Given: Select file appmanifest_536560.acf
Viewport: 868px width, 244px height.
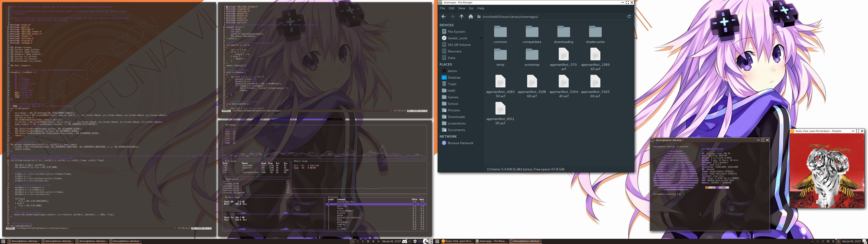Looking at the screenshot, I should (x=595, y=87).
